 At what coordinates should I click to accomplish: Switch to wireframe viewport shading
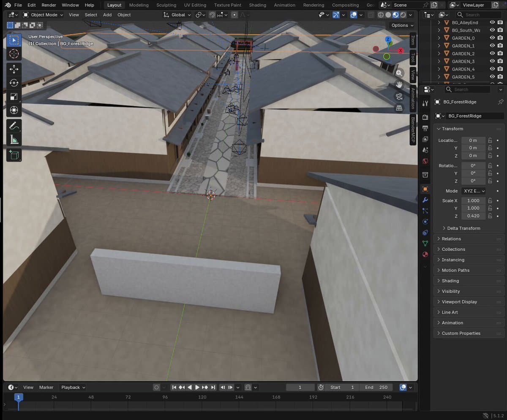(x=381, y=15)
